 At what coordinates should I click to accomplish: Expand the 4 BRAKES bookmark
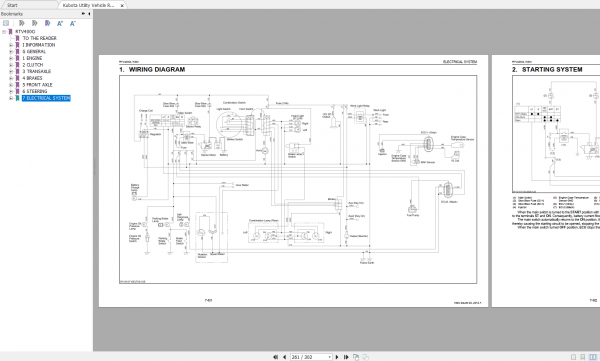(x=11, y=78)
